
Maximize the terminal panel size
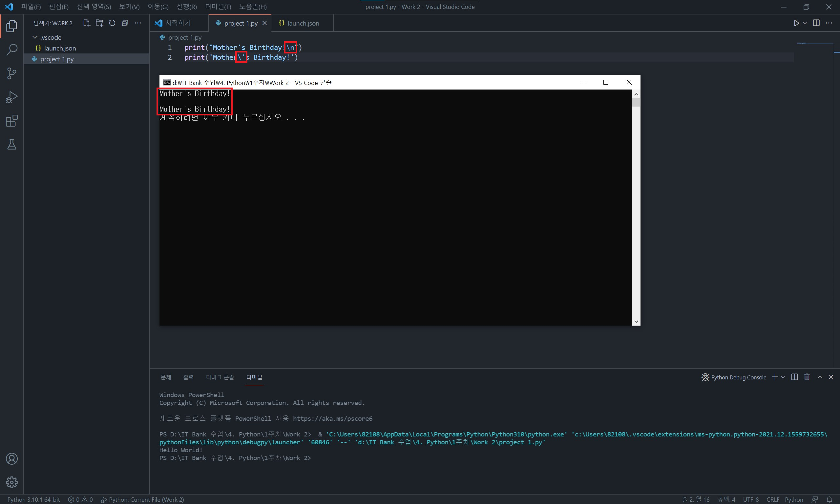820,377
